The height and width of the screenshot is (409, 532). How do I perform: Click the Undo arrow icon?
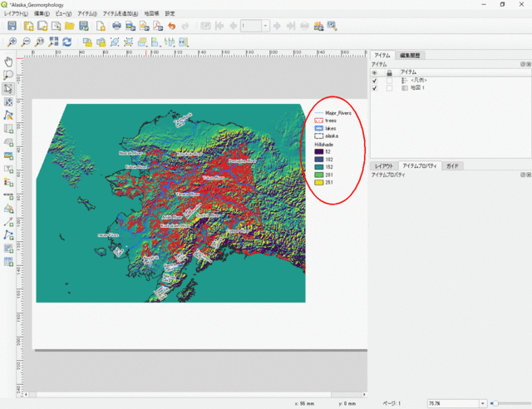click(x=171, y=27)
